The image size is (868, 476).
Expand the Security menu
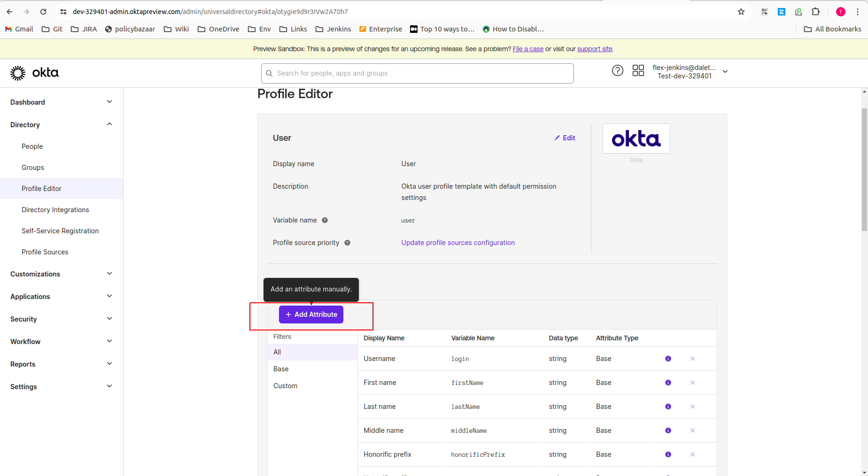[62, 319]
